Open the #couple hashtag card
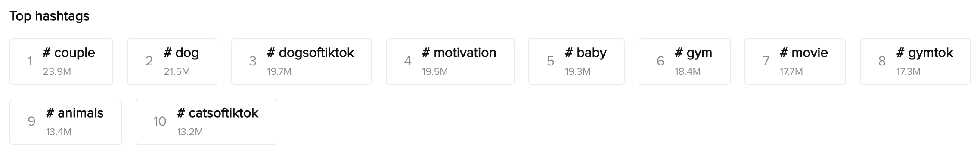 [62, 62]
